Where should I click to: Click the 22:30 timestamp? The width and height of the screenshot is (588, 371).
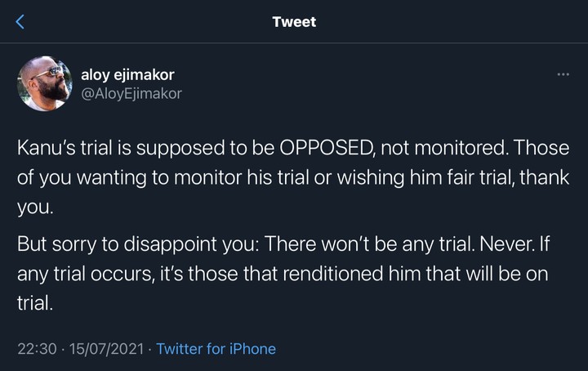coord(37,349)
